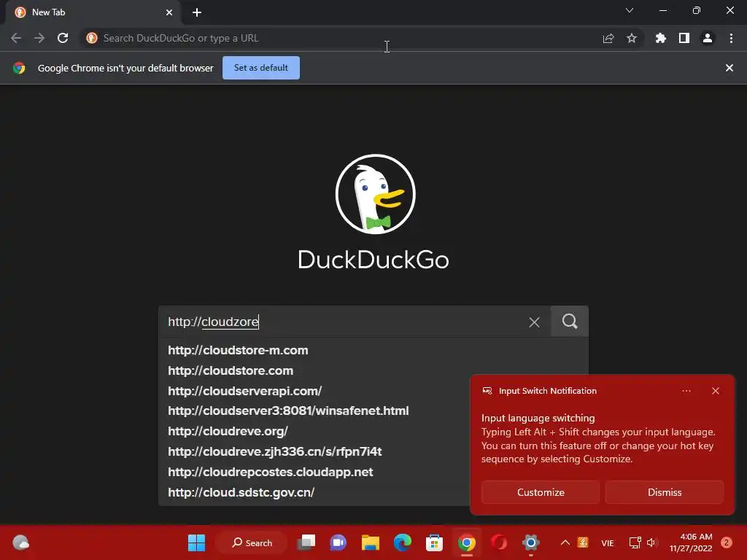Launch Microsoft Edge from taskbar
747x560 pixels.
pyautogui.click(x=403, y=542)
